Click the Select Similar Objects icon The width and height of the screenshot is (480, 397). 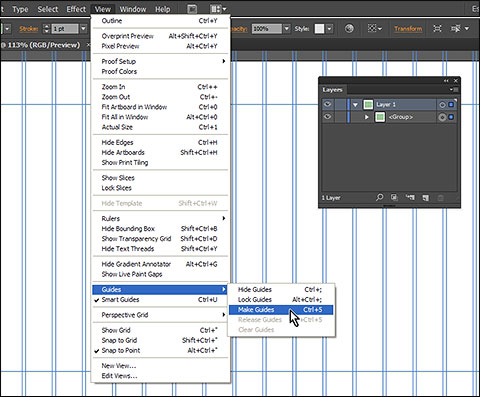tap(456, 29)
